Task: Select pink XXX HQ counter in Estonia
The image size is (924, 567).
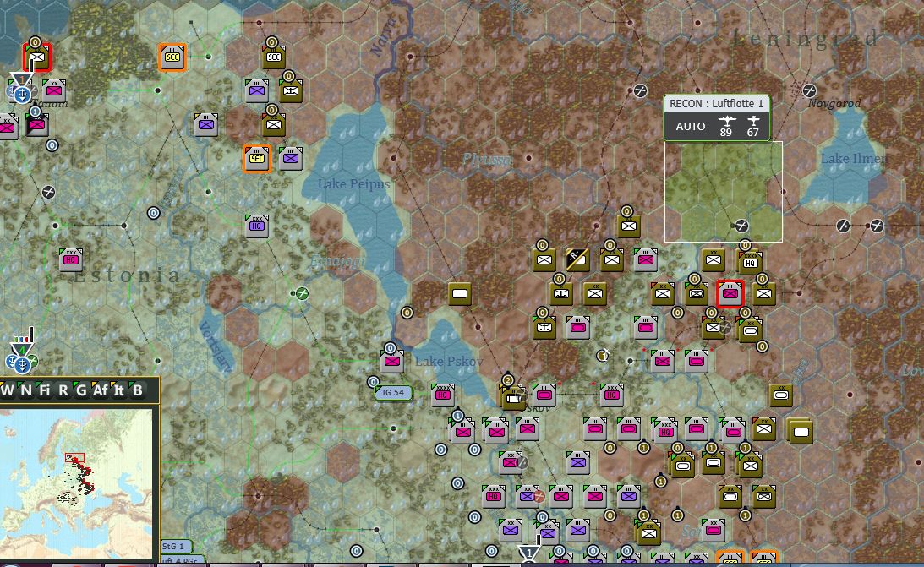Action: tap(71, 259)
